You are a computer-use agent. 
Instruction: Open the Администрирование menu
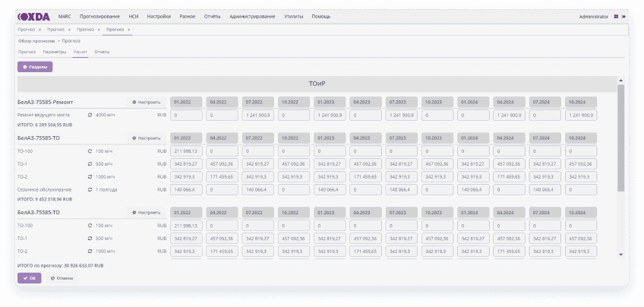(252, 17)
